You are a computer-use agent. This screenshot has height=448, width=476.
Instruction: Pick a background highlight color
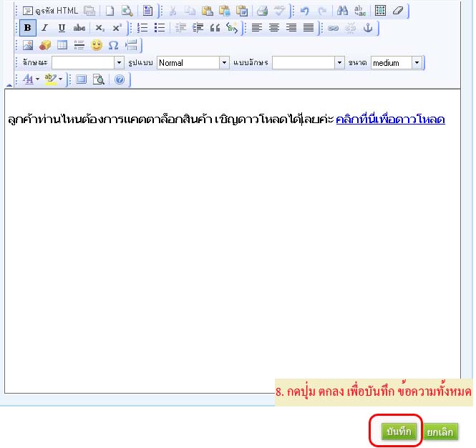pos(54,79)
